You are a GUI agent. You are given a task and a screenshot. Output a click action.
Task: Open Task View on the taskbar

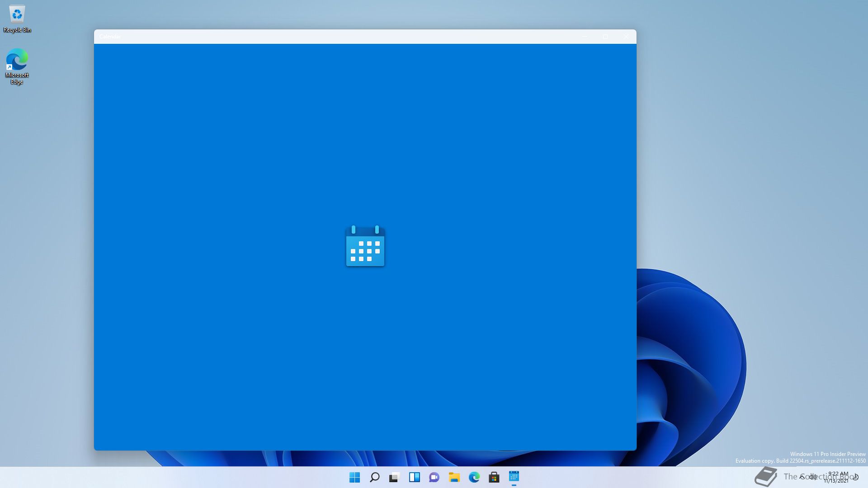[395, 477]
